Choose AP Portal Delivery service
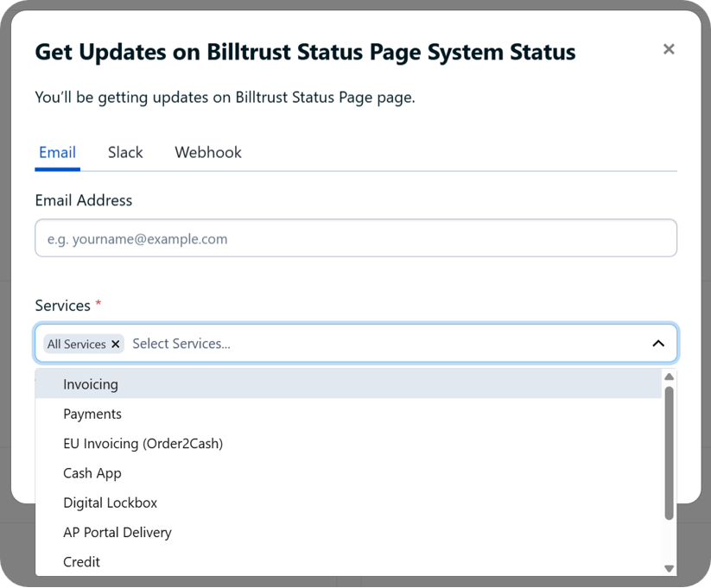Image resolution: width=711 pixels, height=588 pixels. click(x=348, y=532)
